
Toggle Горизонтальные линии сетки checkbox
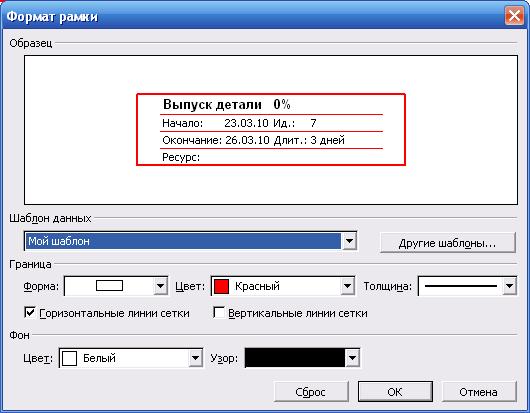point(30,312)
